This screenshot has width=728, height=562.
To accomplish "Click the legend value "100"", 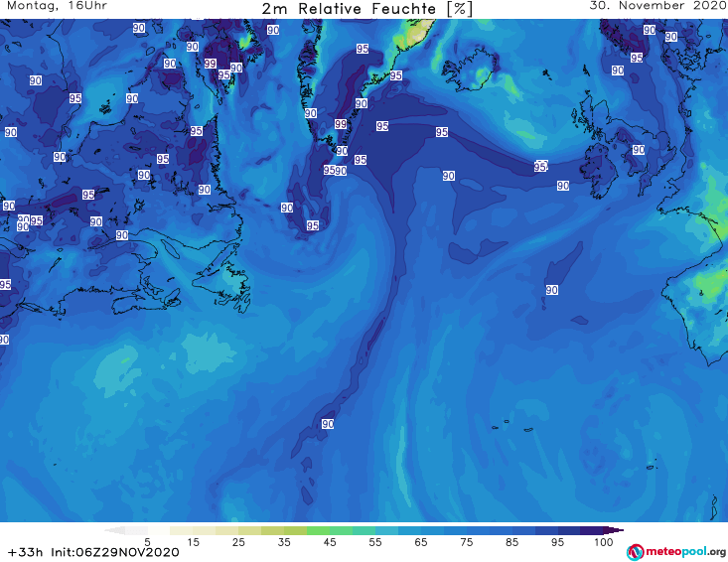I will tap(604, 542).
